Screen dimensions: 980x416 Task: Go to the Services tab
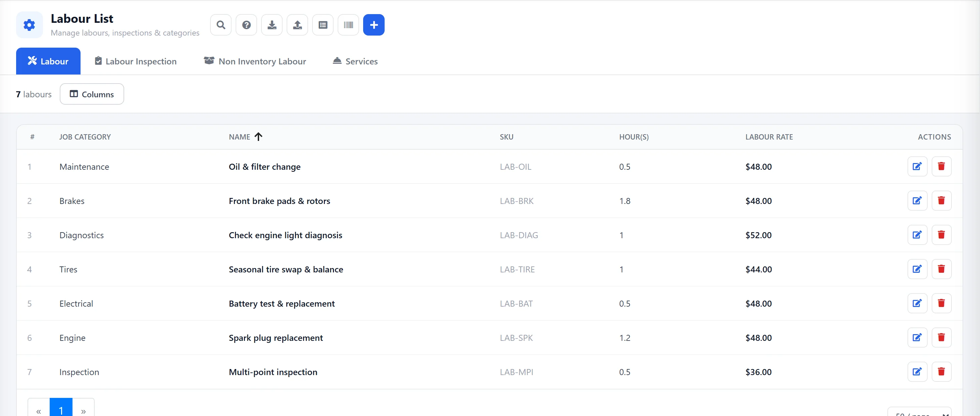(x=355, y=61)
